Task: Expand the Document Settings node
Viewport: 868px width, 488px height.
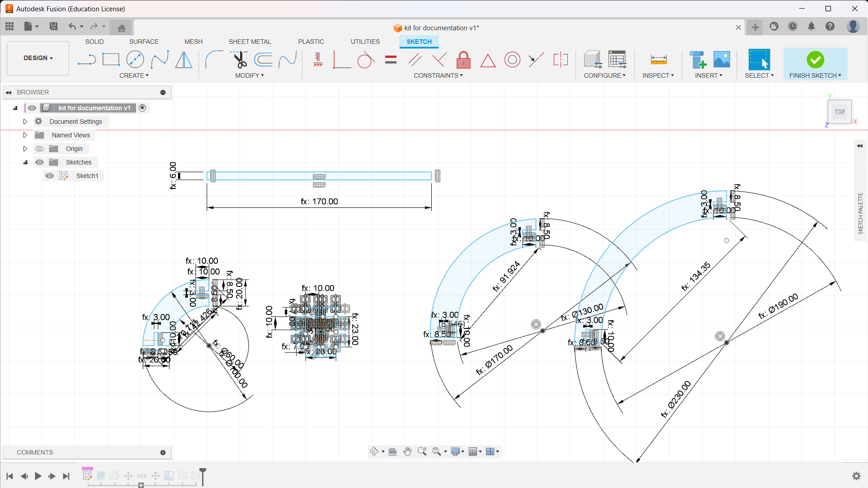Action: pos(25,122)
